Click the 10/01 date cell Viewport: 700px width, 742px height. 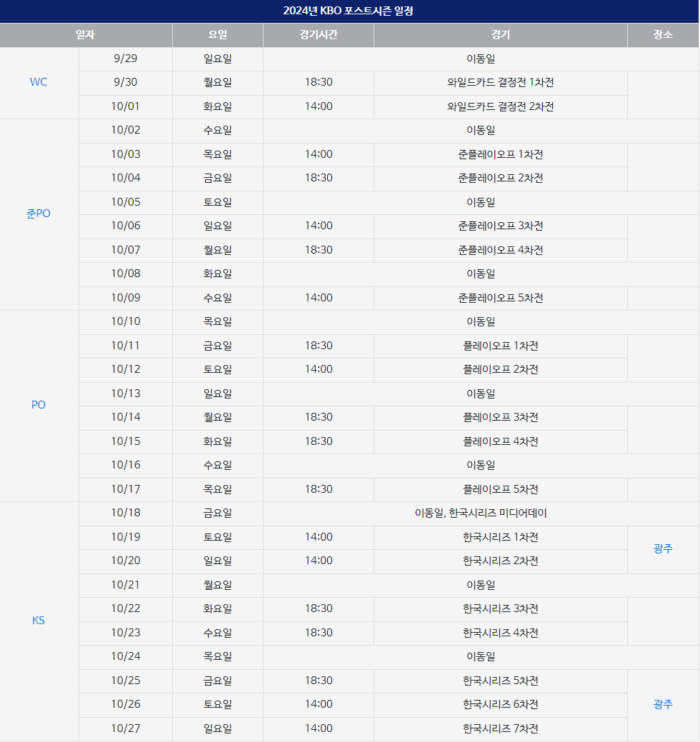point(126,107)
